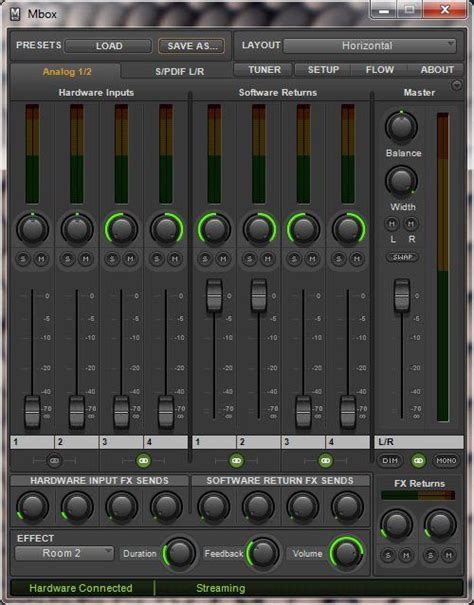
Task: Mute Hardware Input channel 4
Action: click(x=175, y=259)
